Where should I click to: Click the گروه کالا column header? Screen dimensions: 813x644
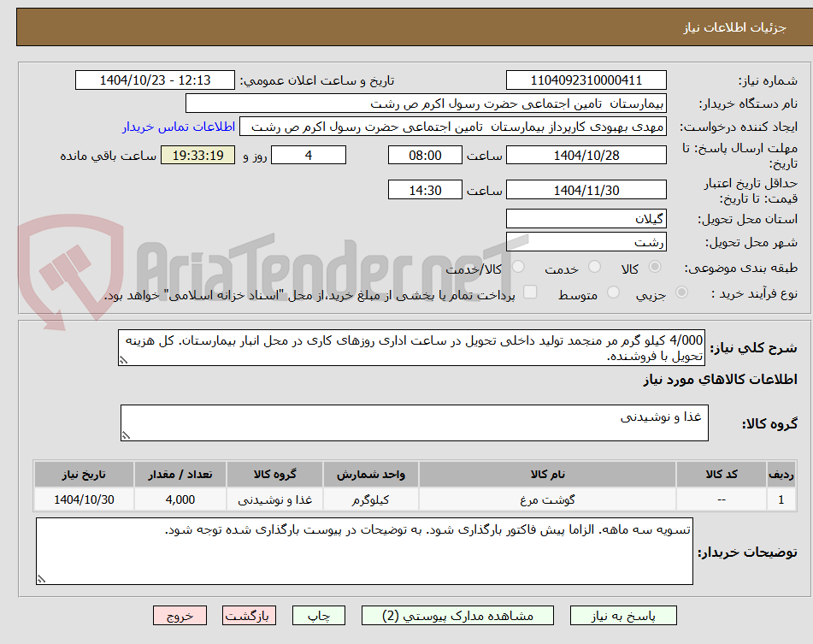click(x=274, y=474)
